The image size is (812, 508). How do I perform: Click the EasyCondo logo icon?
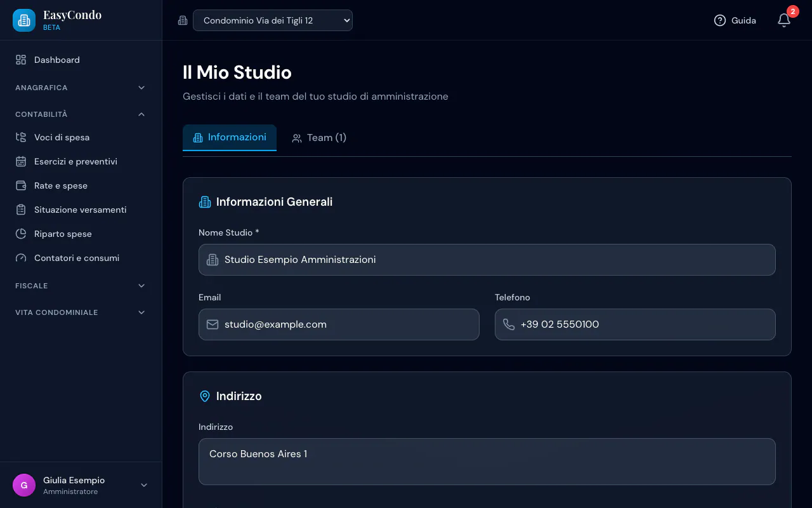click(24, 20)
